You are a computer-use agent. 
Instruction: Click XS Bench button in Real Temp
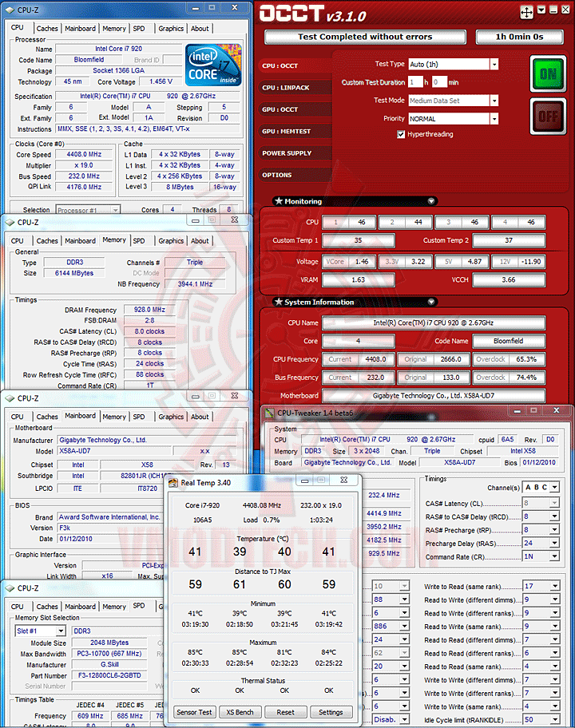(240, 712)
